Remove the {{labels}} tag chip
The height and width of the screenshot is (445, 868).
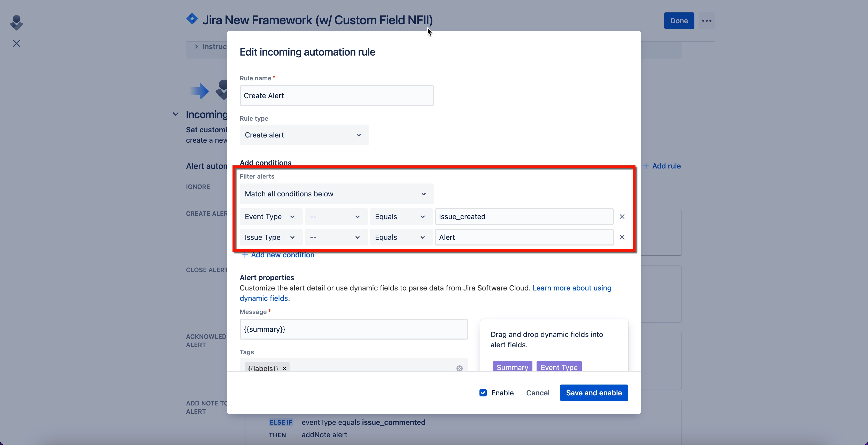(284, 369)
